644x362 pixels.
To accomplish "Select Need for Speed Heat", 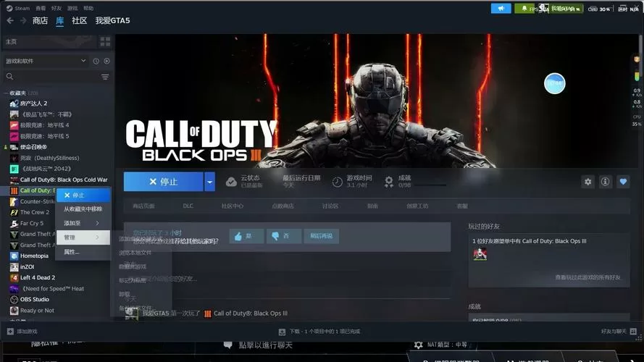I will (x=53, y=289).
